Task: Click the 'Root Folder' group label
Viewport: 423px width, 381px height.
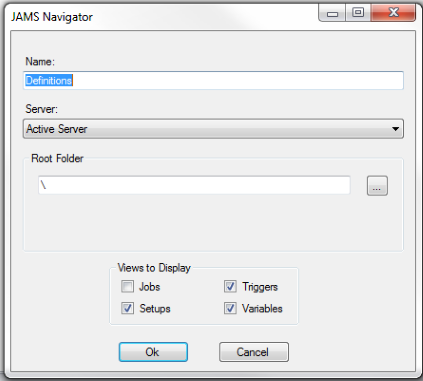Action: [57, 158]
